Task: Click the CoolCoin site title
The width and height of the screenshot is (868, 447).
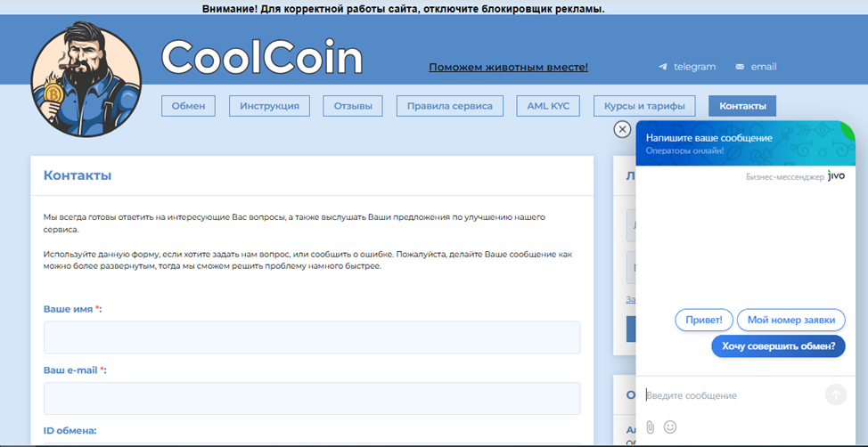Action: (262, 56)
